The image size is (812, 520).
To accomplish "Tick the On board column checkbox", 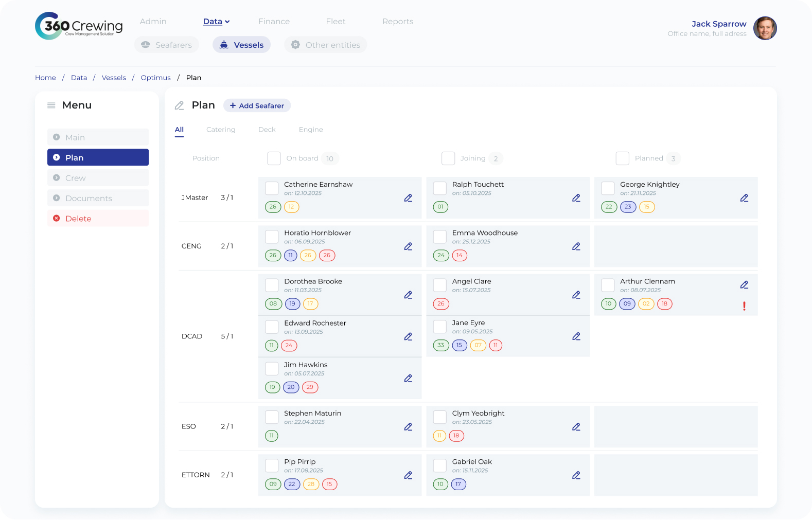I will pos(274,158).
